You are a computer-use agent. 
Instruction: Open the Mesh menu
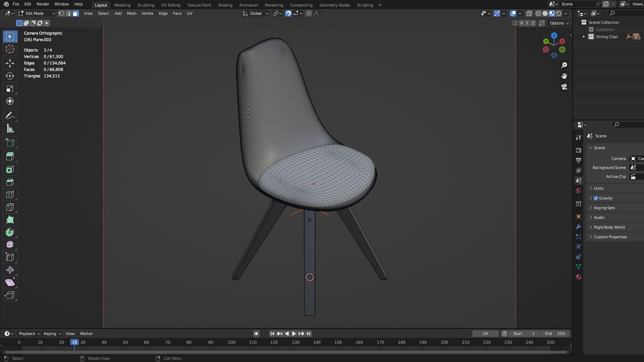click(131, 13)
